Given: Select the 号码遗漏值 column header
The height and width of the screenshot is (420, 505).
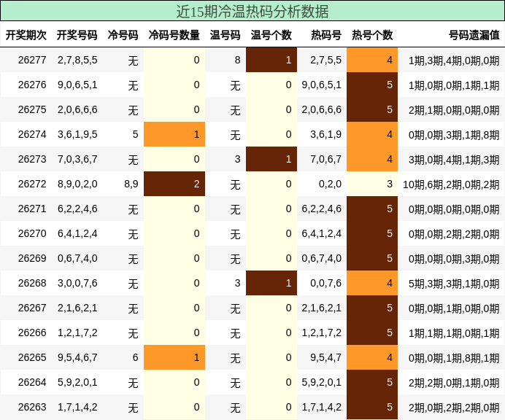Looking at the screenshot, I should 474,35.
